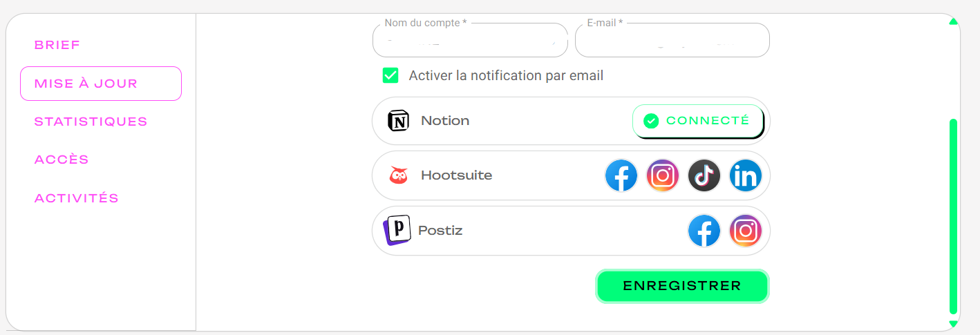Open the Brief section
980x335 pixels.
click(57, 46)
